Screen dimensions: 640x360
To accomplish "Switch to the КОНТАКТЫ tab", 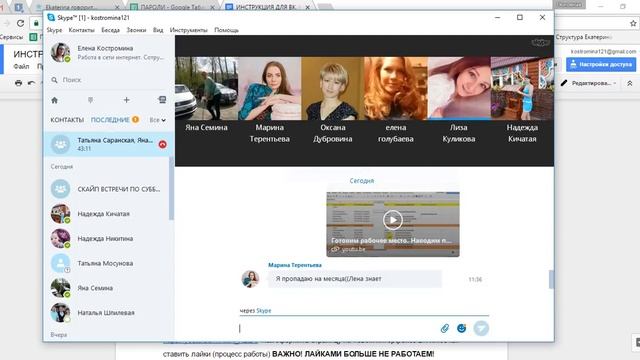I will tap(67, 120).
